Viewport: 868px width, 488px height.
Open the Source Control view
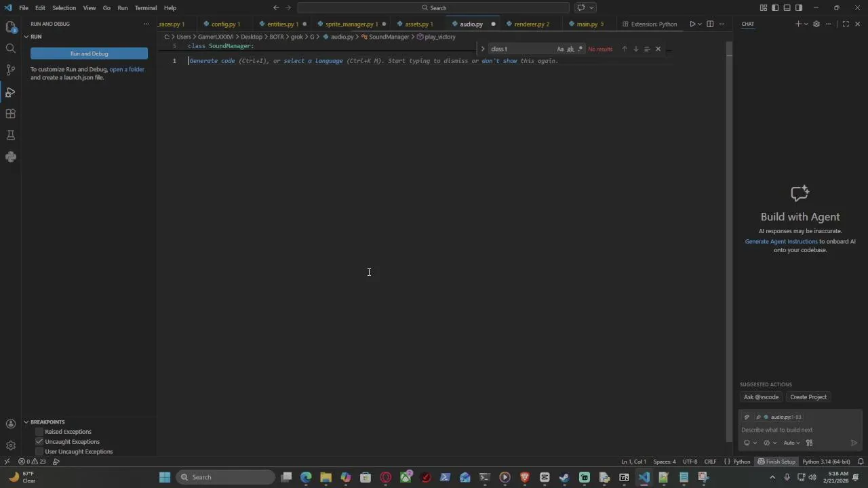[11, 70]
